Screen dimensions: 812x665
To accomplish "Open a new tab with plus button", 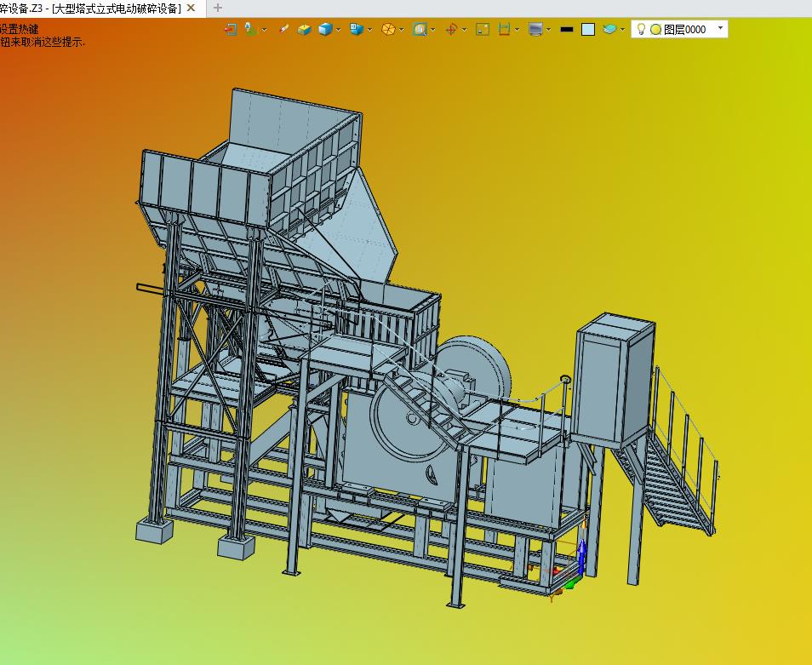I will coord(218,8).
